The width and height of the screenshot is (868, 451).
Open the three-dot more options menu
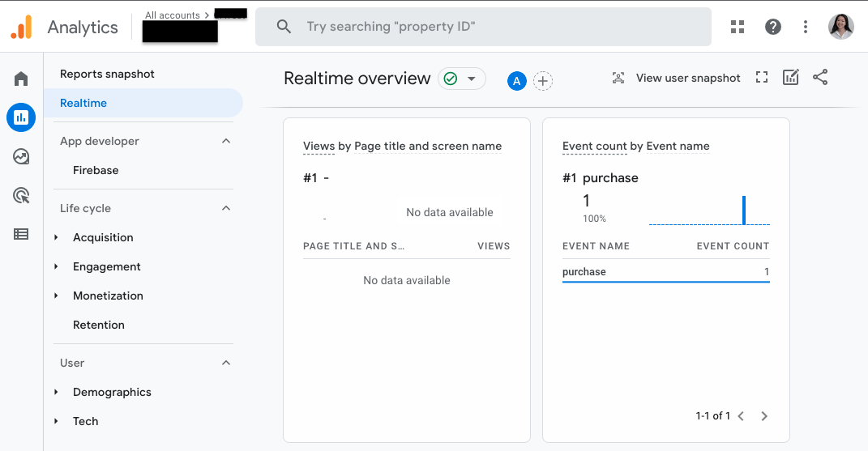click(x=806, y=27)
